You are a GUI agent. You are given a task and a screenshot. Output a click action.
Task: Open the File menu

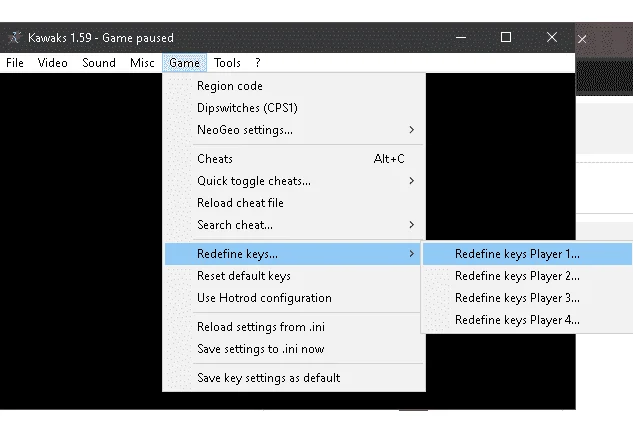[x=15, y=63]
